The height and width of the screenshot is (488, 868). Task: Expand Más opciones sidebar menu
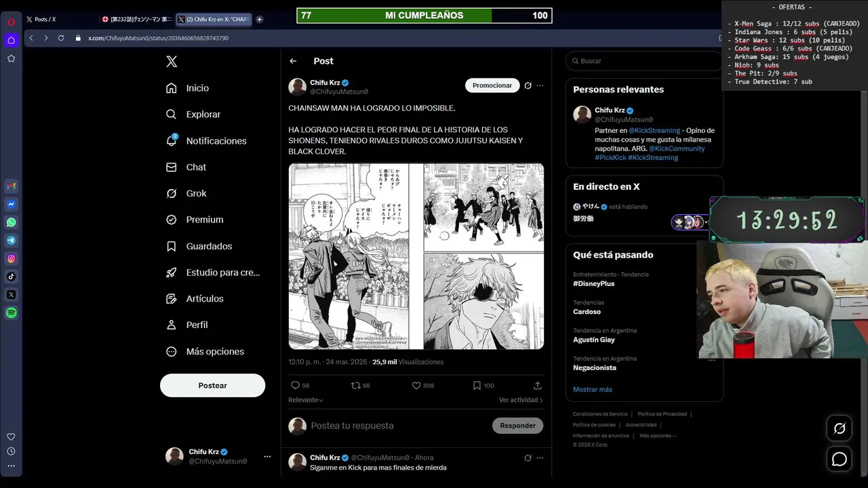click(x=205, y=351)
